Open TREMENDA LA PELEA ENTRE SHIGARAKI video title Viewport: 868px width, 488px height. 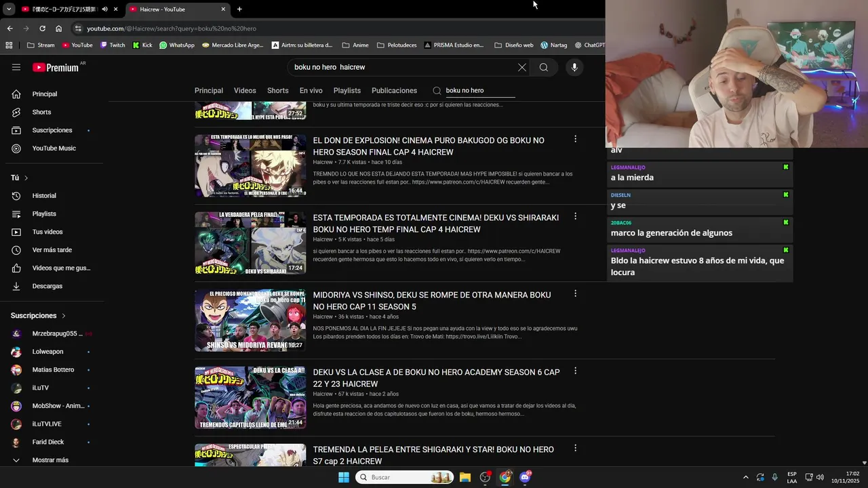click(433, 455)
